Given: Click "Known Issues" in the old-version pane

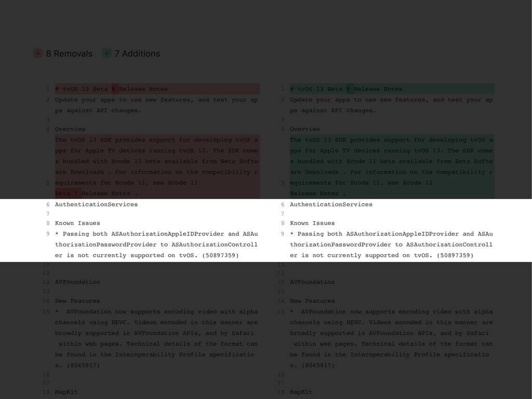Looking at the screenshot, I should point(78,223).
